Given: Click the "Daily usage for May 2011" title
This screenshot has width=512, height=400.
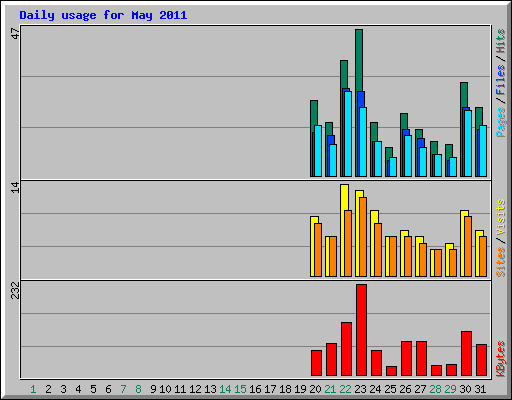Looking at the screenshot, I should (103, 15).
